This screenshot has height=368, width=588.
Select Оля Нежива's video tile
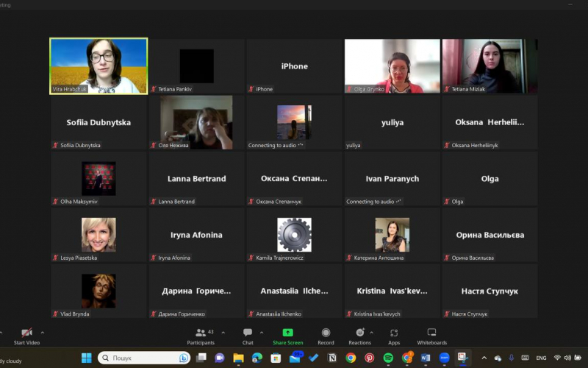(x=196, y=122)
